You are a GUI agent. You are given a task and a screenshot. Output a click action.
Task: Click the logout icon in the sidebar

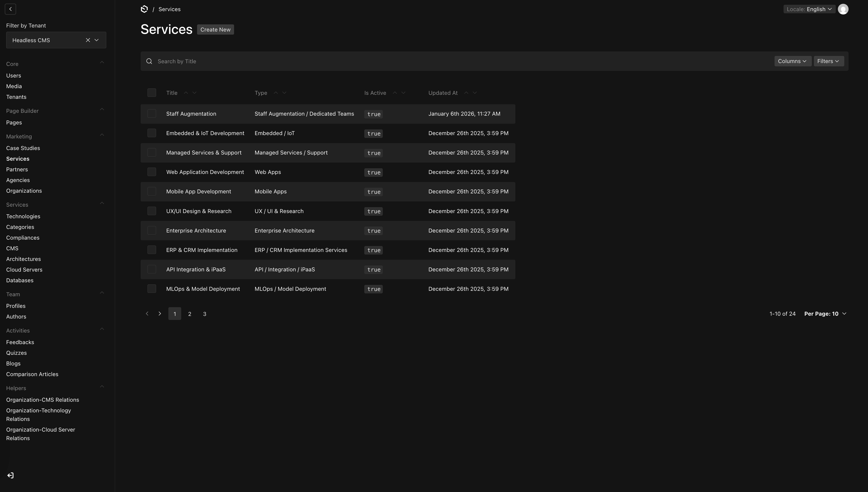(10, 475)
